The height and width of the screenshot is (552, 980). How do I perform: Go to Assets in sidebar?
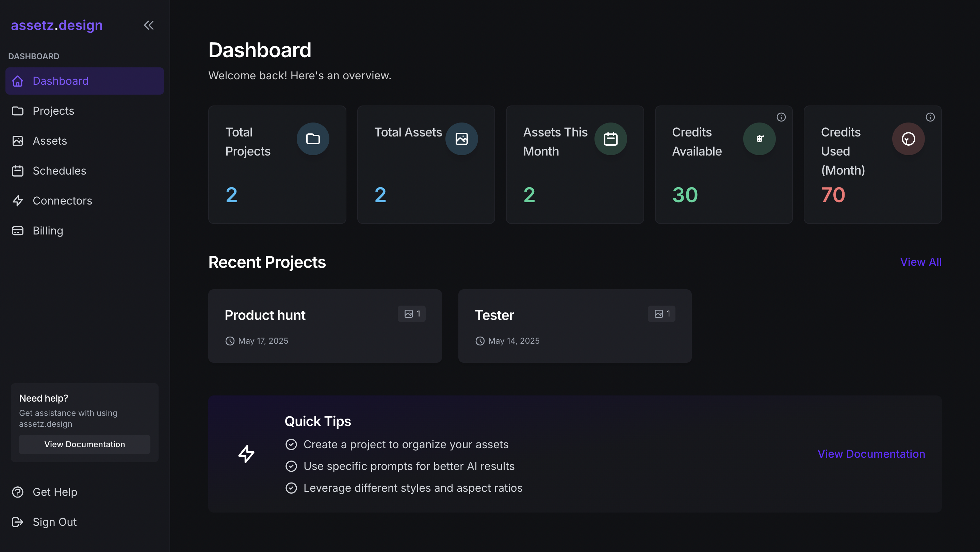(x=49, y=141)
